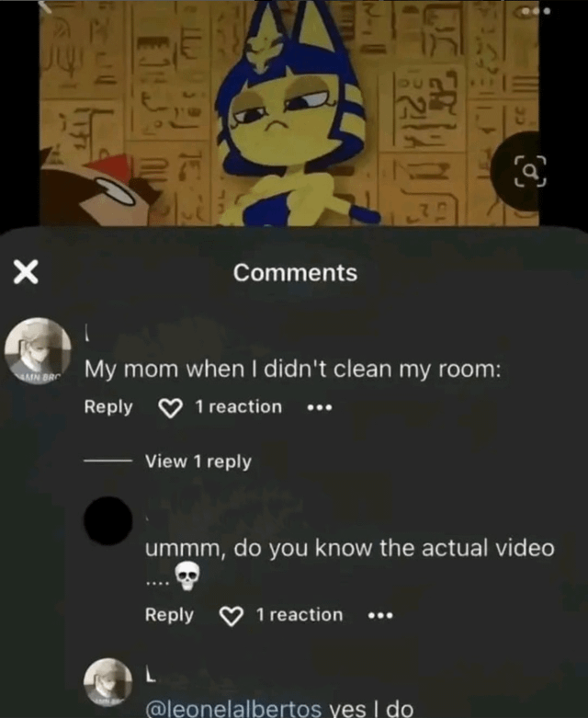Tap the video showing the cat character
The height and width of the screenshot is (718, 588).
[289, 113]
